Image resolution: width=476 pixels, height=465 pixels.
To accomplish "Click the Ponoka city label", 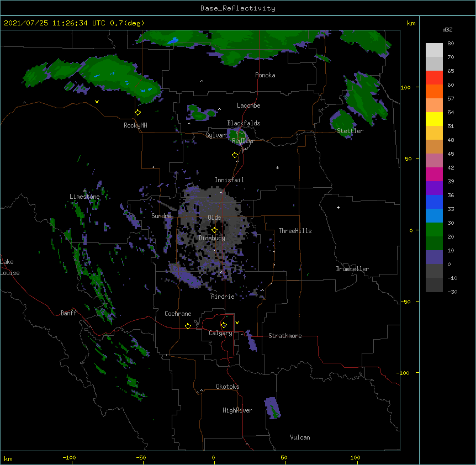I will [265, 75].
